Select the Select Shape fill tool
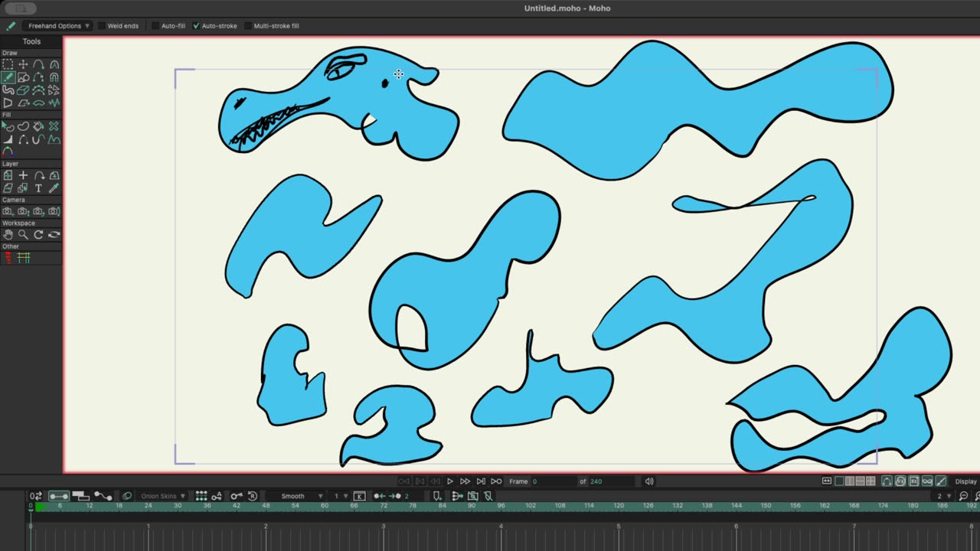Viewport: 980px width, 551px height. (x=8, y=126)
